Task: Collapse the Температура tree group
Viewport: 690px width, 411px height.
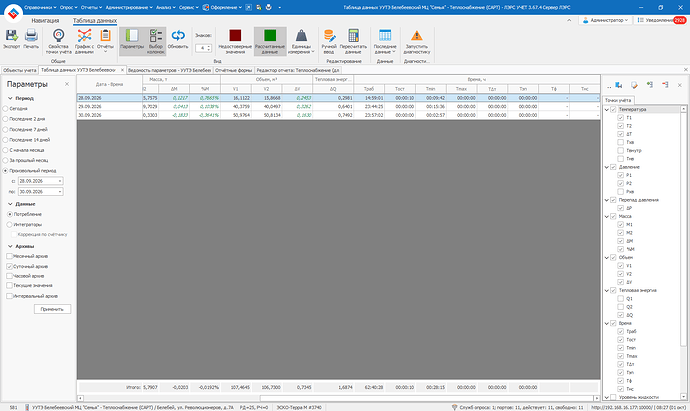Action: [x=607, y=109]
